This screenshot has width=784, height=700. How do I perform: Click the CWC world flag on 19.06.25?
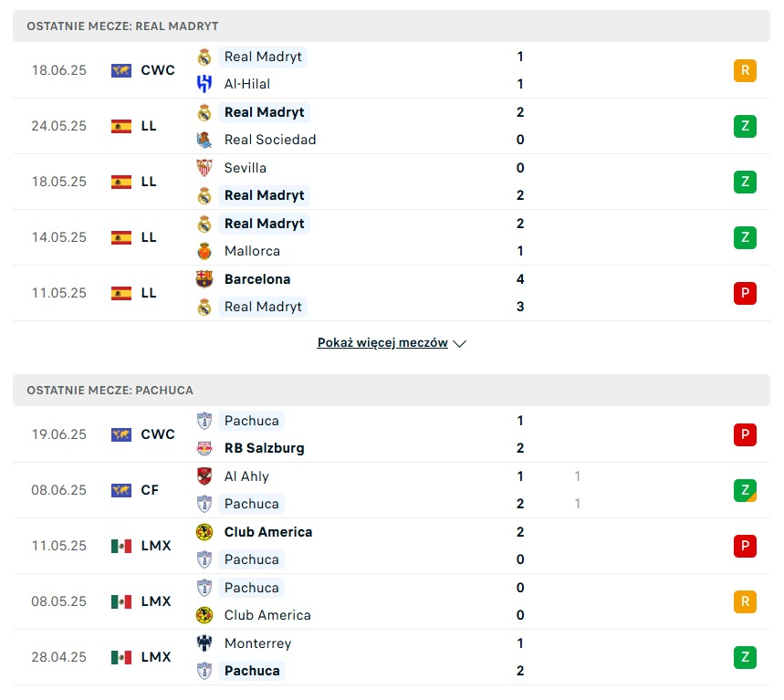coord(121,434)
